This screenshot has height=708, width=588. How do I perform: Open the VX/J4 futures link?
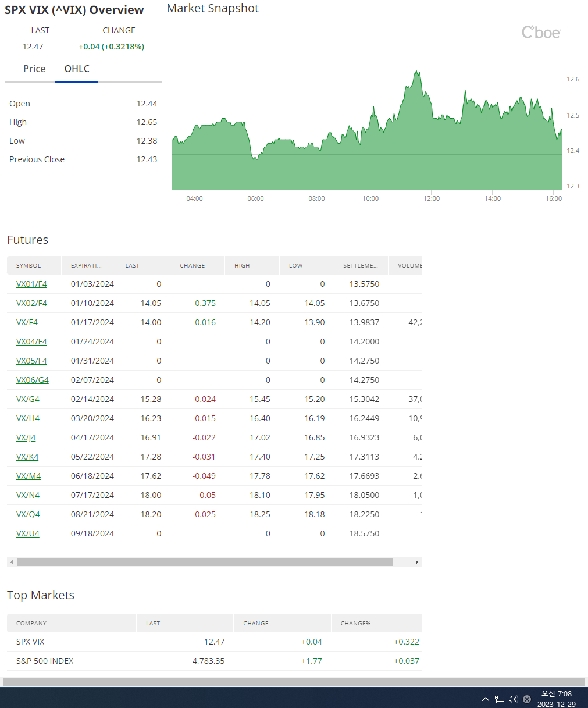[x=26, y=437]
